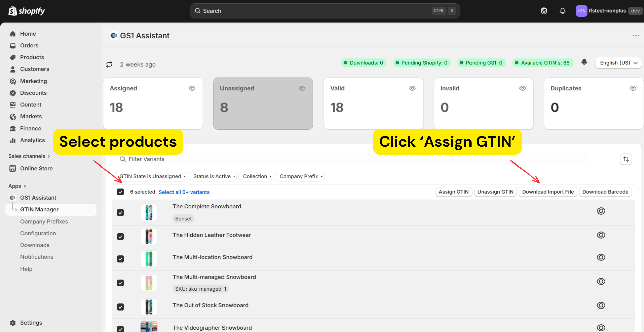This screenshot has width=644, height=332.
Task: Open the sidekick assistant icon in top bar
Action: pos(544,11)
